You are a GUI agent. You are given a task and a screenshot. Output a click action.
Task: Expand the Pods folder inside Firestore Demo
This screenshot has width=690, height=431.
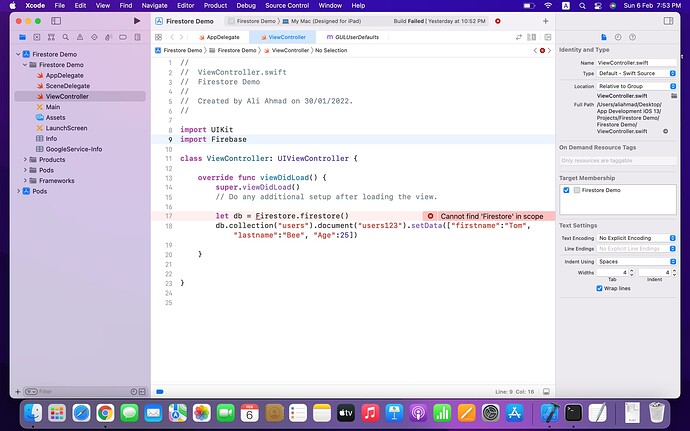[25, 170]
